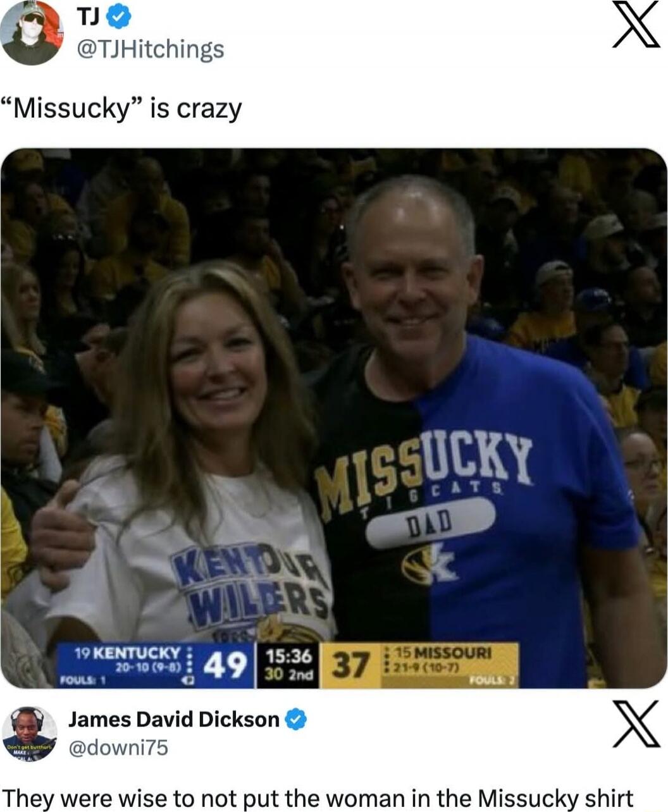Image resolution: width=668 pixels, height=812 pixels.
Task: Click the split Mizzou-UK logo on the shirt
Action: (x=429, y=564)
